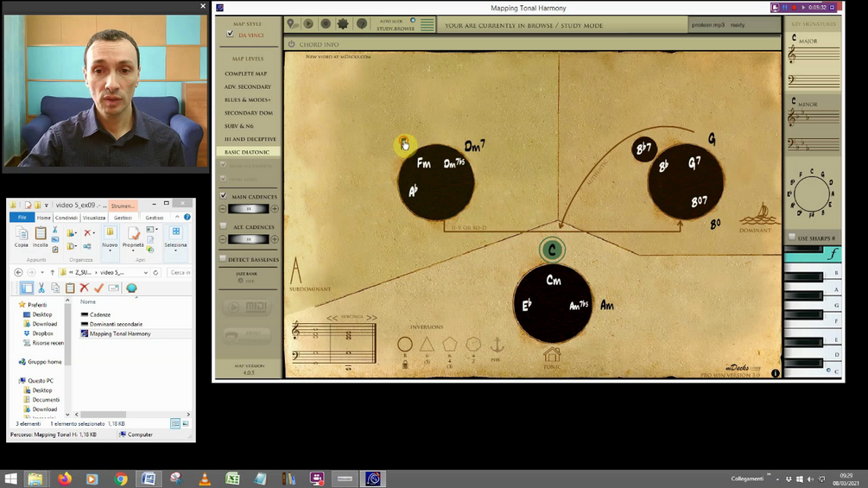
Task: Click the green C tonic chord circle
Action: click(x=551, y=250)
